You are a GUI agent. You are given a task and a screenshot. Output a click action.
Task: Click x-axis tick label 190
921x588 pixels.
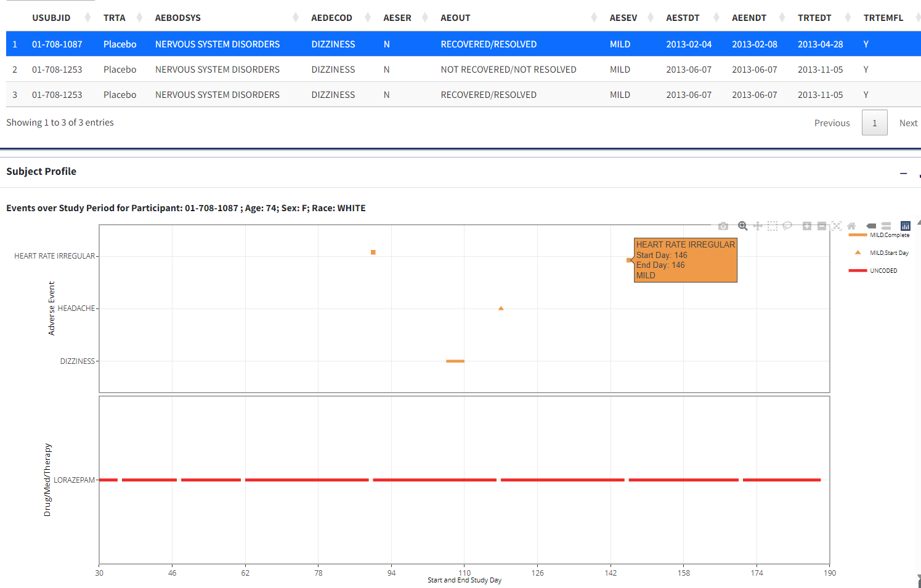pos(830,573)
